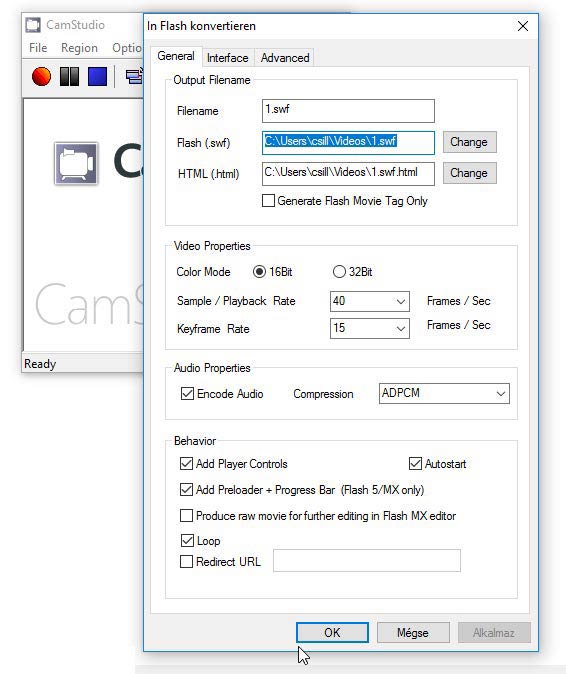Switch to the General tab

[x=176, y=56]
